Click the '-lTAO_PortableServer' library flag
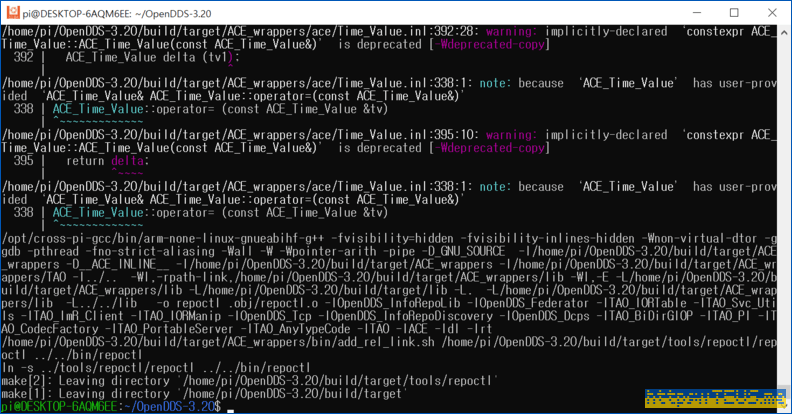This screenshot has width=792, height=414. point(169,329)
